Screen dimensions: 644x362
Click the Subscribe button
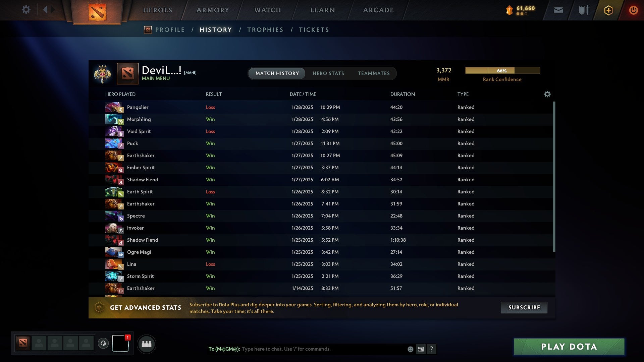pyautogui.click(x=524, y=307)
